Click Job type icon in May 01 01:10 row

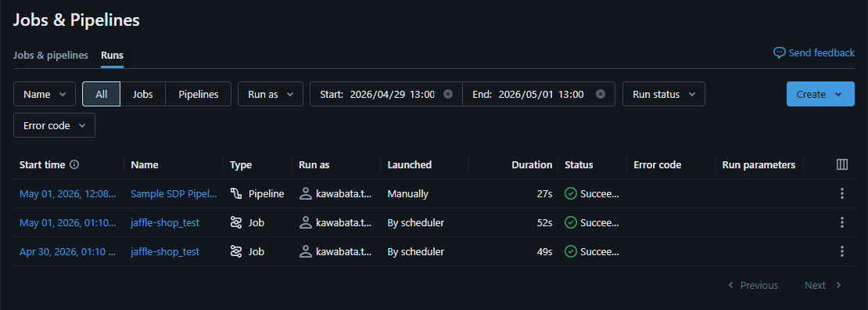(x=236, y=222)
